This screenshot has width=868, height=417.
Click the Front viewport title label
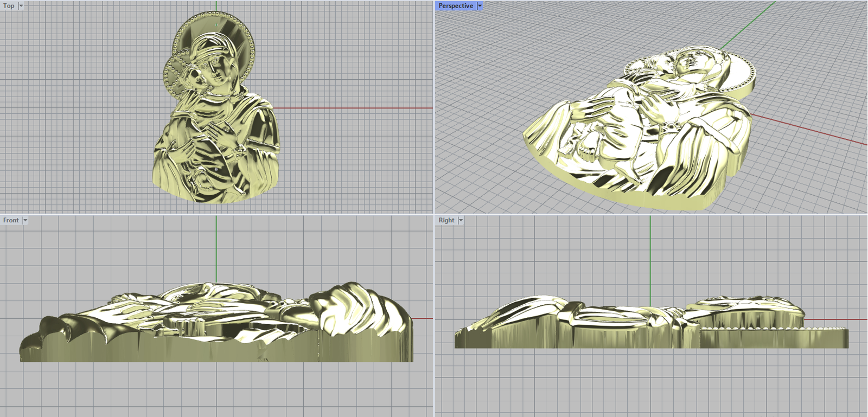pyautogui.click(x=11, y=220)
